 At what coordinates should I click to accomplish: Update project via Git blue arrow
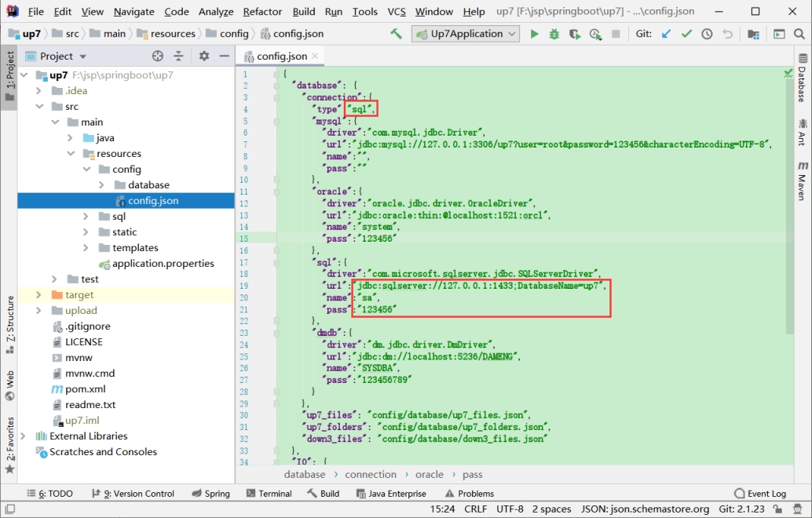click(x=666, y=35)
